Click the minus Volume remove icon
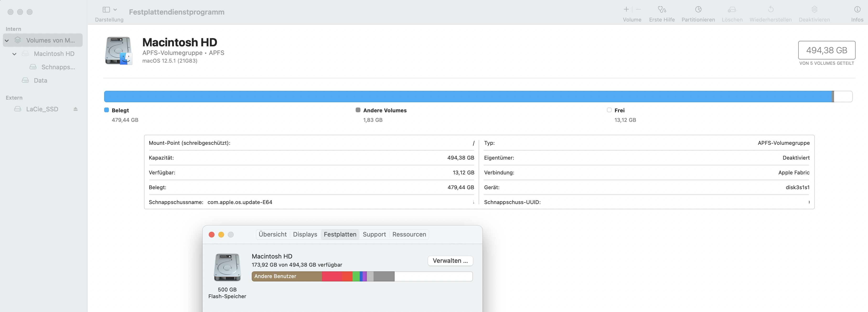Viewport: 868px width, 312px height. (638, 9)
